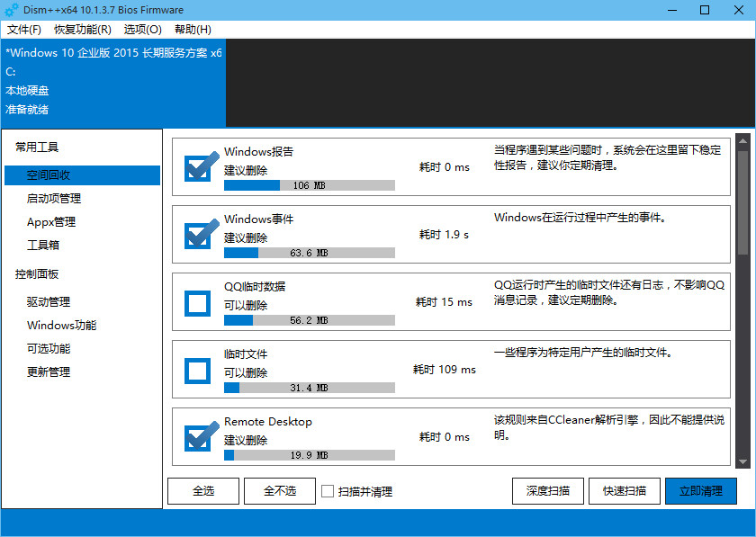Click the Dism++ gear icon in title bar
The height and width of the screenshot is (537, 756).
tap(11, 10)
